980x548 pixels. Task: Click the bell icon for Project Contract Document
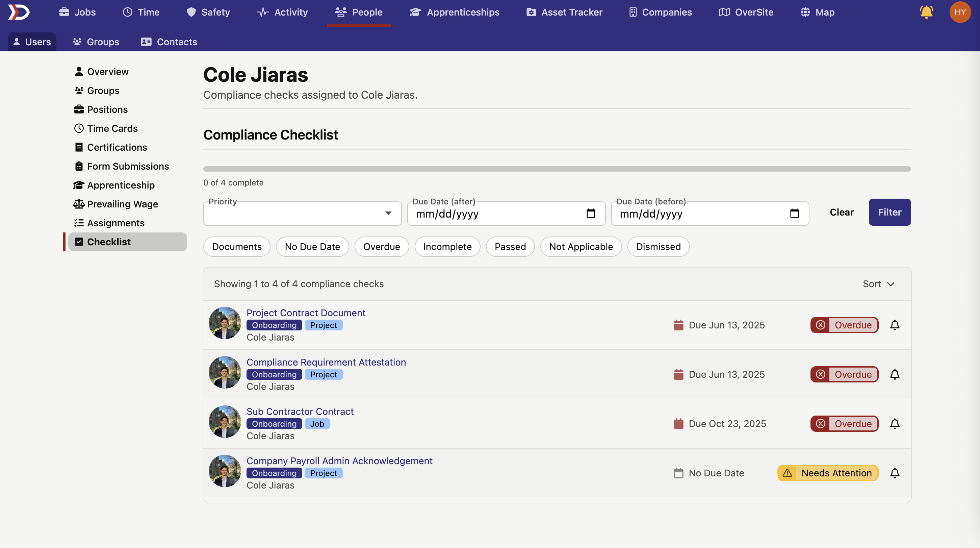[x=895, y=325]
